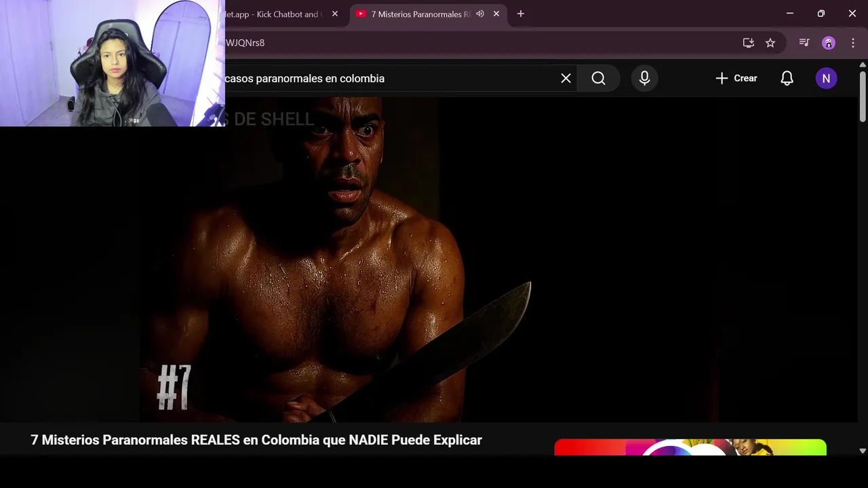Screen dimensions: 868x488
Task: Open the account avatar with letter N
Action: pos(826,79)
